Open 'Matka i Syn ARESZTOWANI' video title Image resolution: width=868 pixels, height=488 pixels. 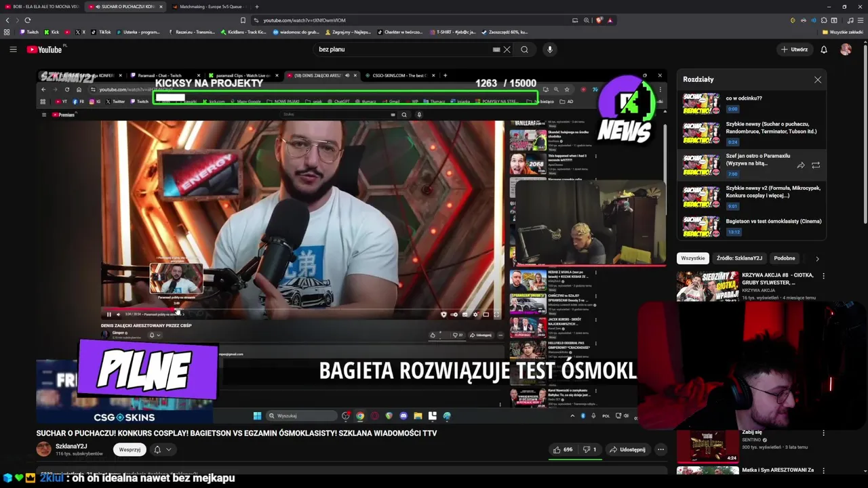coord(778,470)
